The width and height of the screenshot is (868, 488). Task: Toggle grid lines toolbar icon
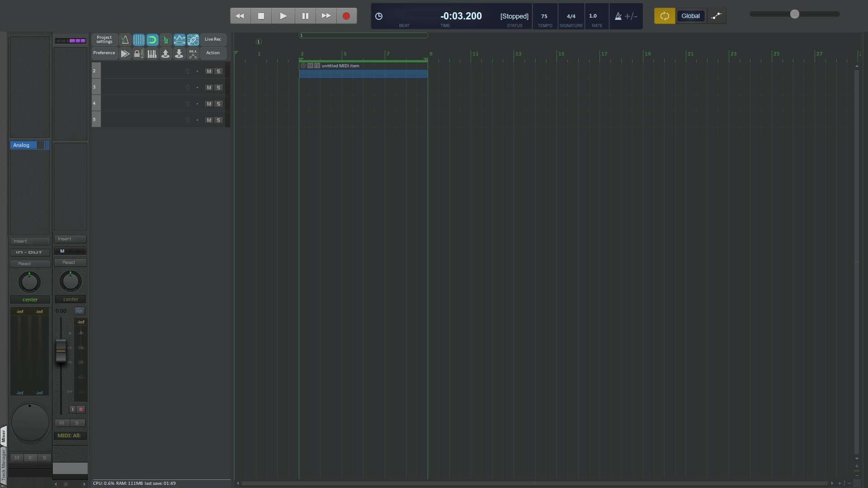coord(139,40)
